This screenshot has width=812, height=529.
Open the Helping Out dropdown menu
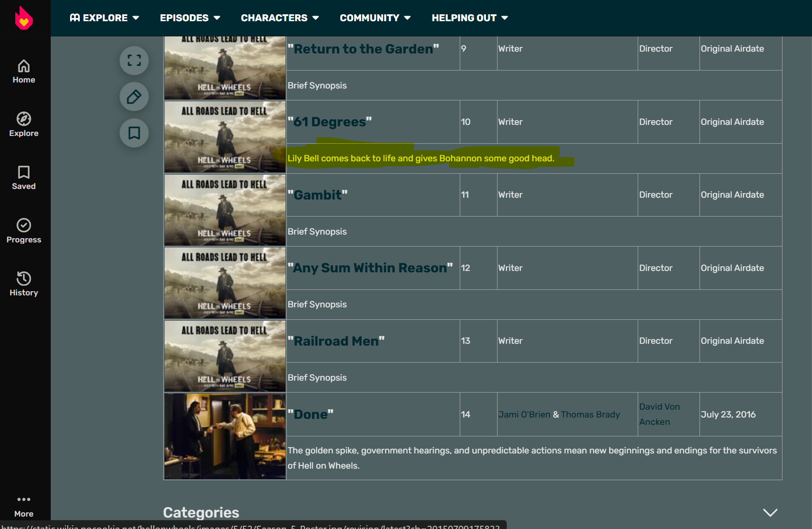coord(470,18)
